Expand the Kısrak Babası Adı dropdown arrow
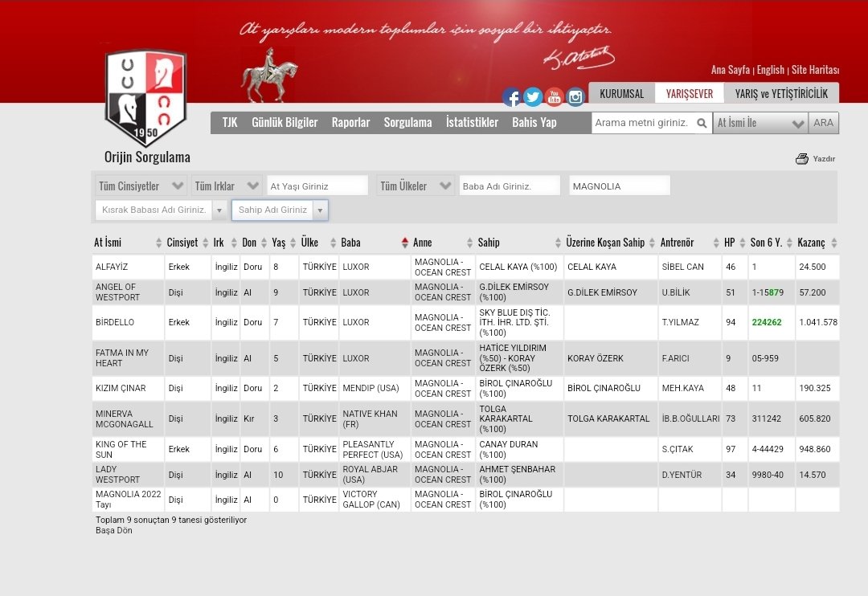Screen dimensions: 868x596 point(219,210)
